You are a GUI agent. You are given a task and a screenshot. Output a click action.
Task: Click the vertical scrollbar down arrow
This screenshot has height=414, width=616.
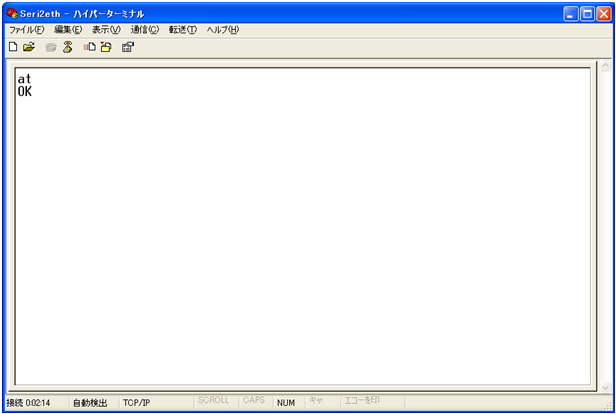point(605,388)
